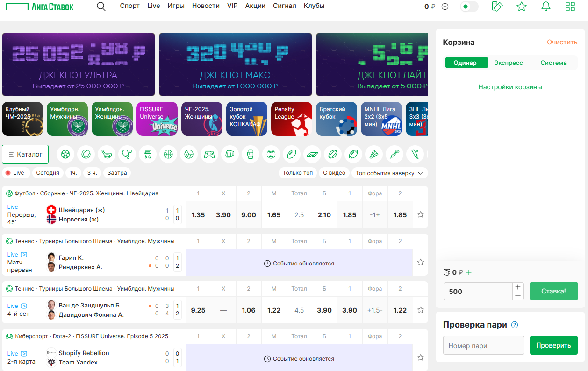Open the promo ticket icon in the header
588x371 pixels.
pyautogui.click(x=497, y=7)
